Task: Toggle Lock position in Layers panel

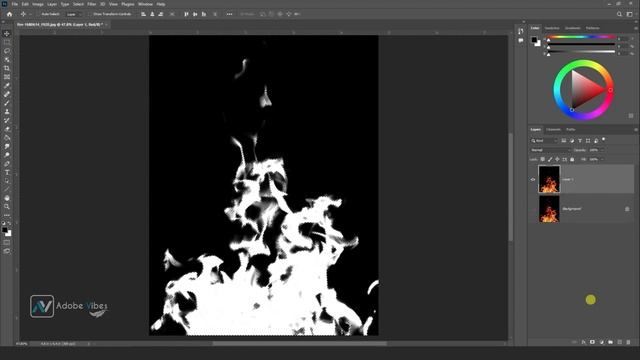Action: [557, 159]
